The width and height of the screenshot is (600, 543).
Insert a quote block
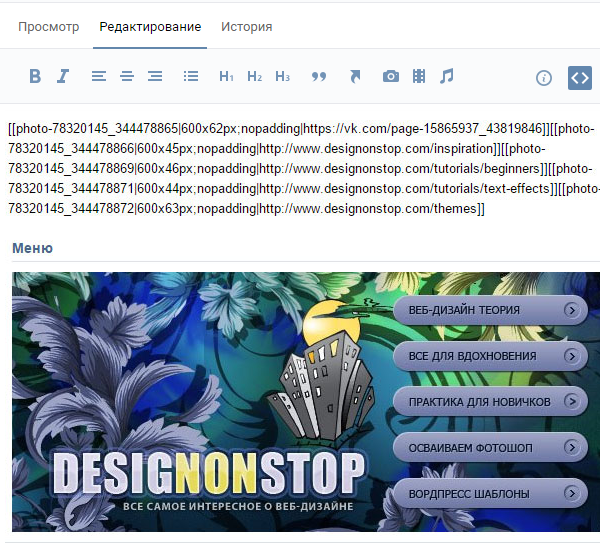319,77
